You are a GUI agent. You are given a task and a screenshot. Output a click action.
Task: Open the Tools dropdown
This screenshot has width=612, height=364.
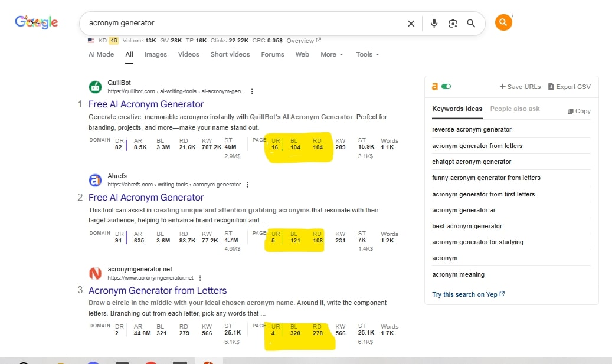[367, 54]
